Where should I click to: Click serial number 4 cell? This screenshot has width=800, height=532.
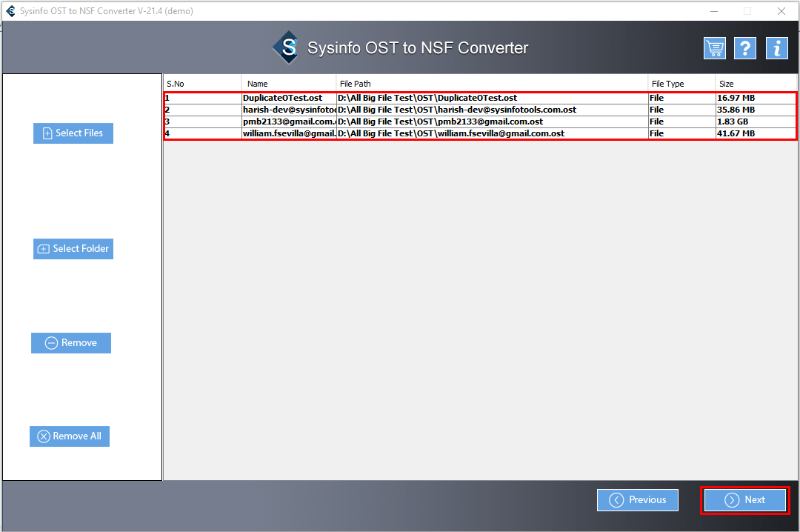[x=203, y=133]
